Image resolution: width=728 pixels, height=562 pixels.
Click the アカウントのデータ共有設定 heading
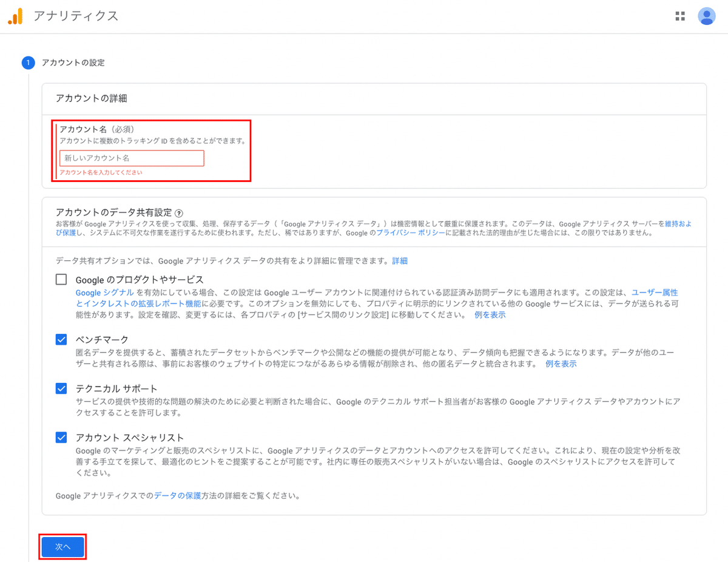[113, 212]
